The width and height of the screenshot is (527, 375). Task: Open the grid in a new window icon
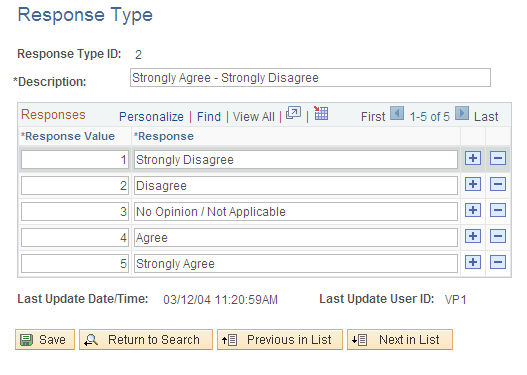coord(293,113)
